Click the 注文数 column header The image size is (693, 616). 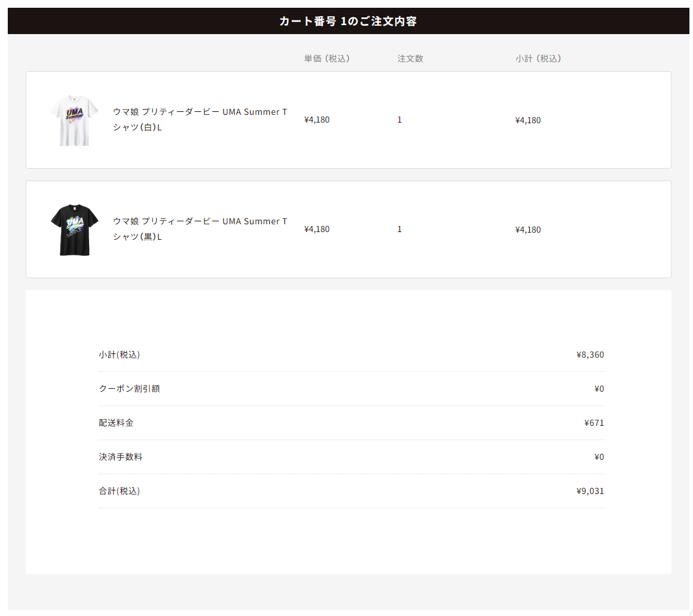point(410,59)
